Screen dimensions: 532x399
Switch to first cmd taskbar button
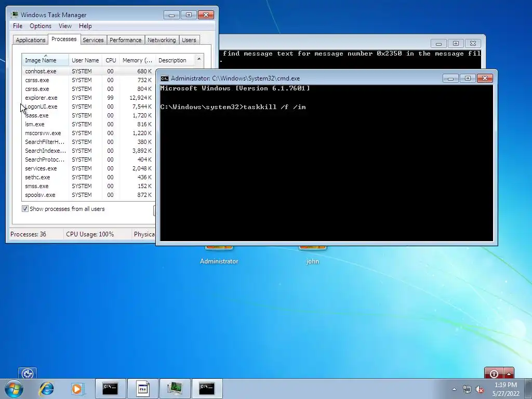(x=110, y=389)
